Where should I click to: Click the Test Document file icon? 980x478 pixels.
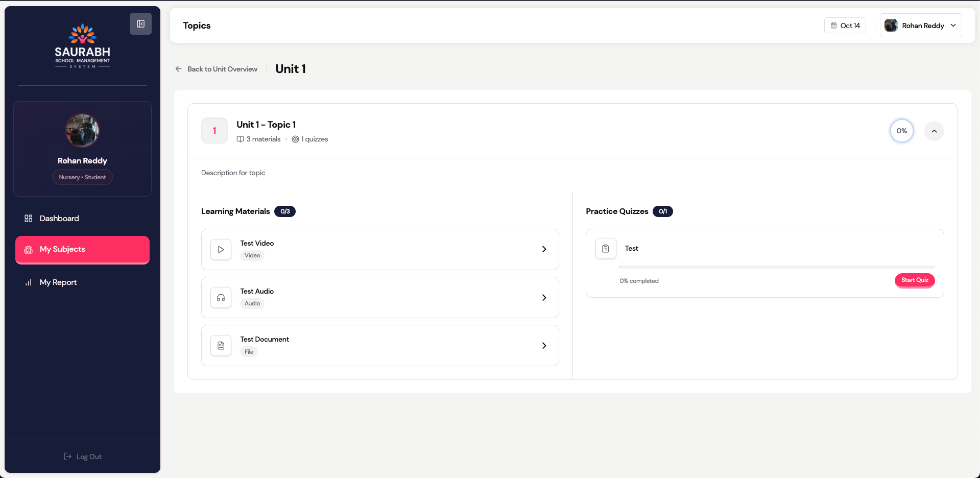click(221, 346)
